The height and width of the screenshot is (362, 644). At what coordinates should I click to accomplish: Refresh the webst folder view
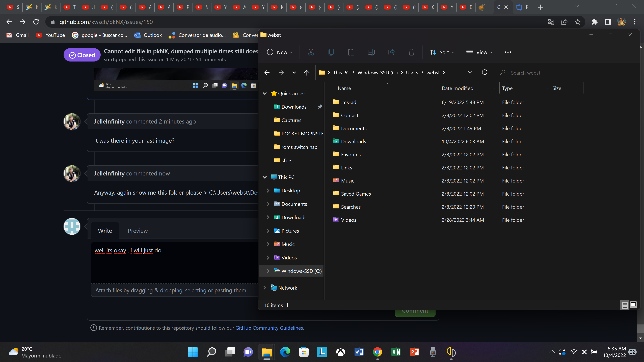(485, 72)
